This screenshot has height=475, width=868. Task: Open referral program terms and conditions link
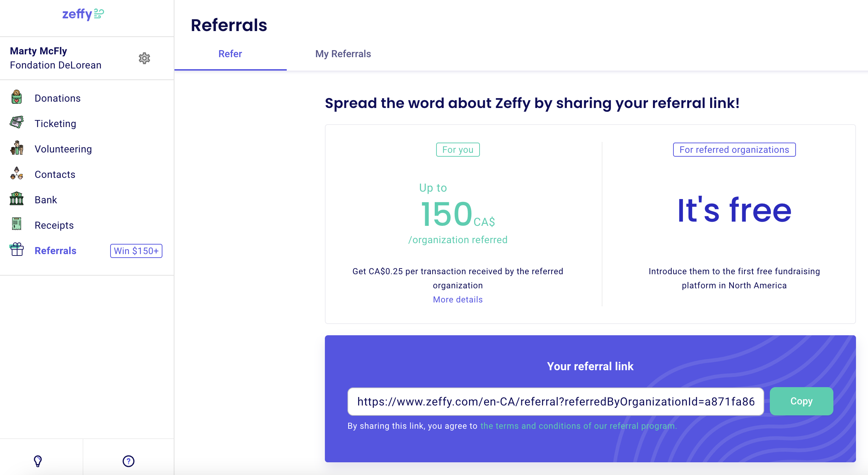coord(578,426)
